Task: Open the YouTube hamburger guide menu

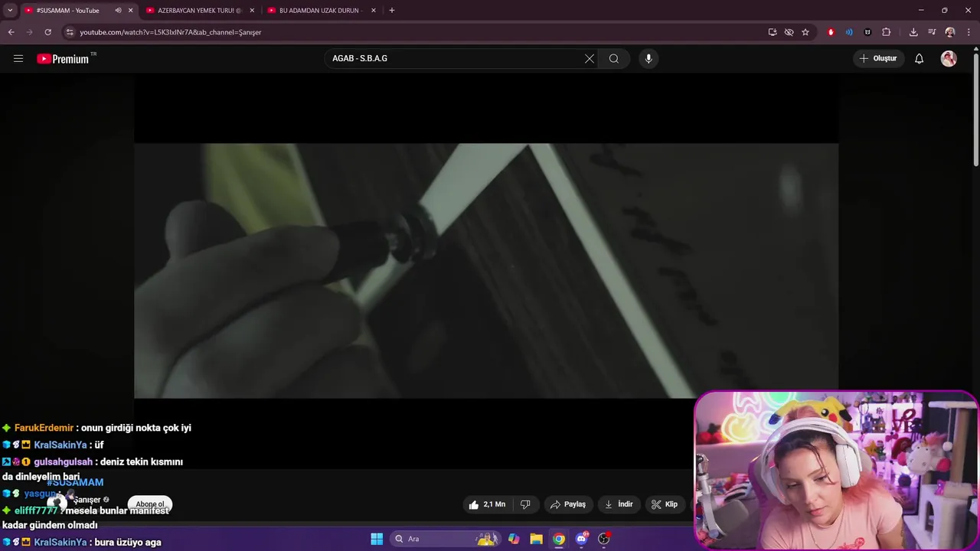Action: click(x=18, y=58)
